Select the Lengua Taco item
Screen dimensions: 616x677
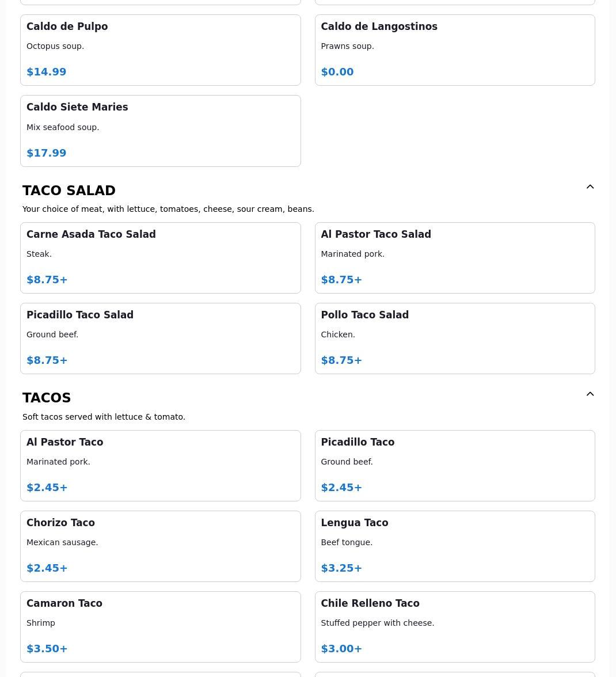pyautogui.click(x=455, y=546)
